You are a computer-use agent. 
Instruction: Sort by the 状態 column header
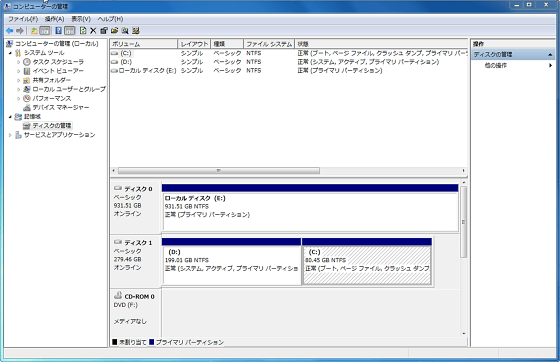pyautogui.click(x=381, y=44)
